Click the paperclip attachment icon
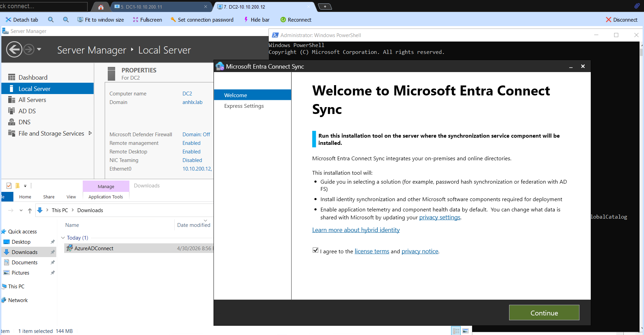The width and height of the screenshot is (644, 335). (637, 6)
